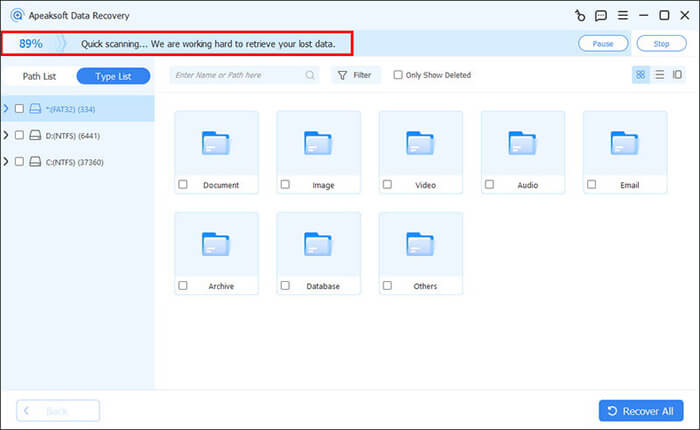Click the key/register icon in title bar
Image resolution: width=700 pixels, height=430 pixels.
tap(580, 16)
